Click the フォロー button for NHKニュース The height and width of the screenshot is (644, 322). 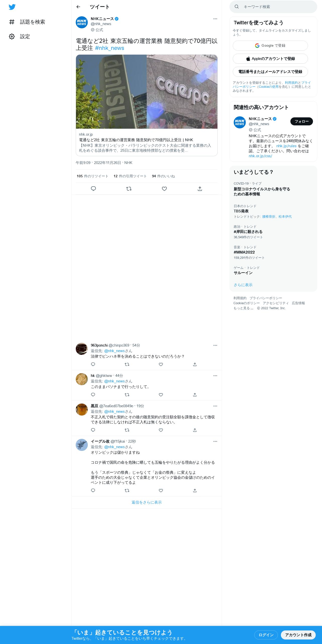click(x=302, y=121)
